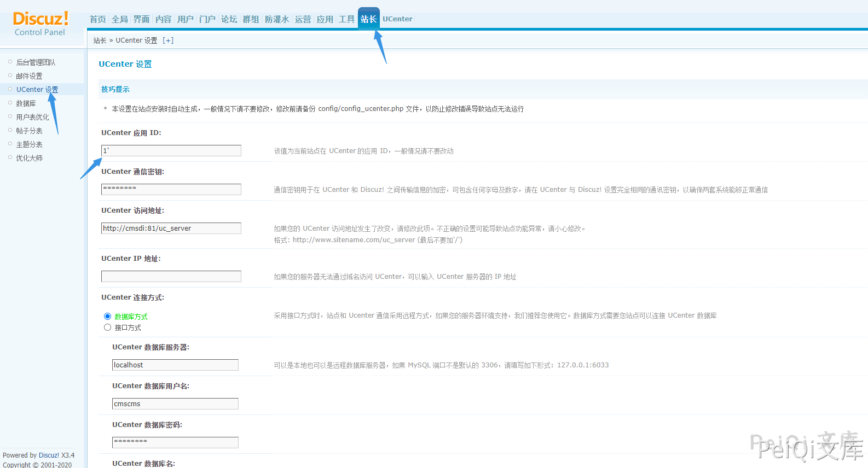Click the UCenter 访问地址 URL field

(x=171, y=229)
